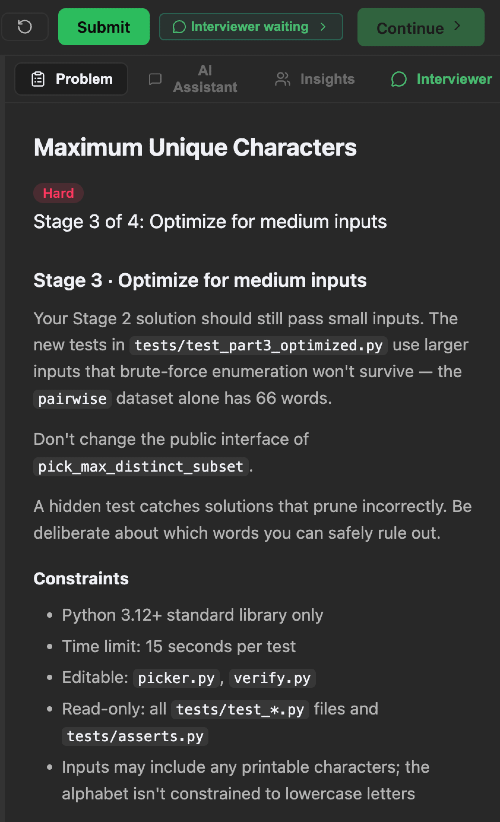Switch to the Insights tab
The image size is (500, 822).
(x=315, y=79)
